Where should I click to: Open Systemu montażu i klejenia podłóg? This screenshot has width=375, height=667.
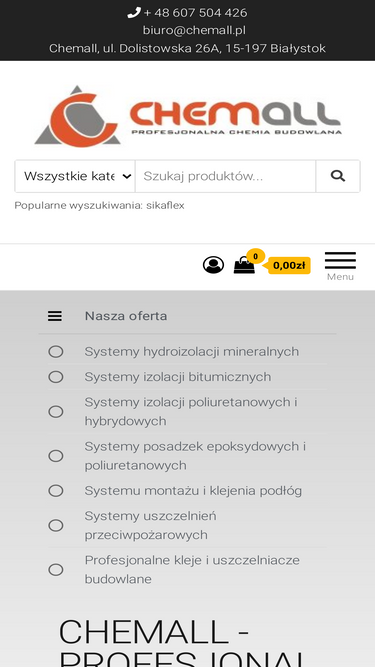click(x=193, y=491)
